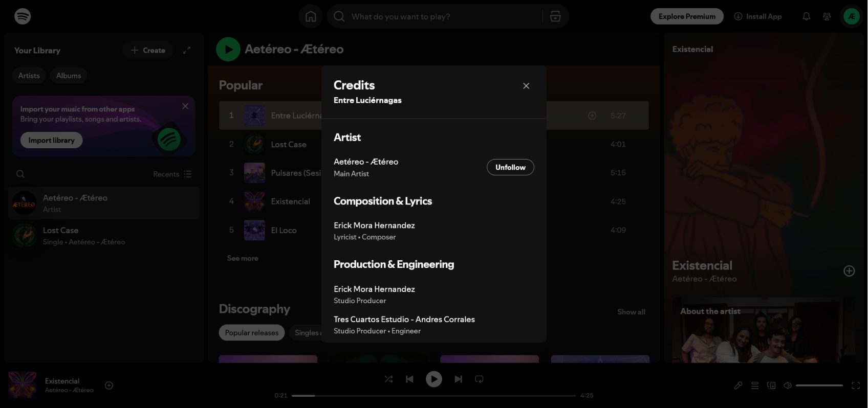This screenshot has height=408, width=868.
Task: Open the Create menu
Action: [148, 50]
